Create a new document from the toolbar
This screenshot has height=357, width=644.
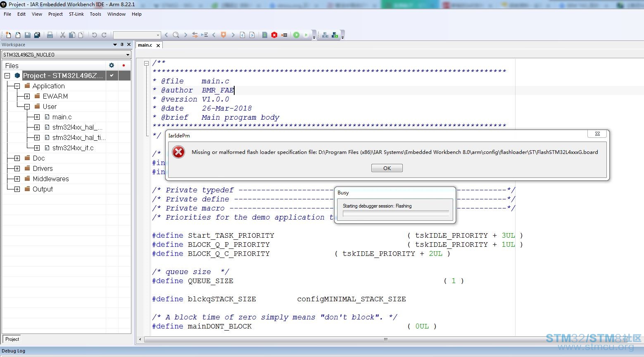point(8,35)
